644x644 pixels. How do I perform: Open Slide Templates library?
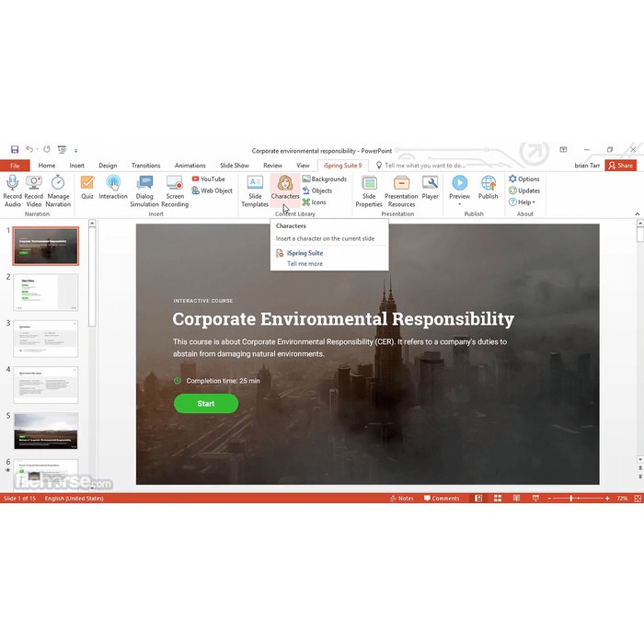click(x=255, y=183)
